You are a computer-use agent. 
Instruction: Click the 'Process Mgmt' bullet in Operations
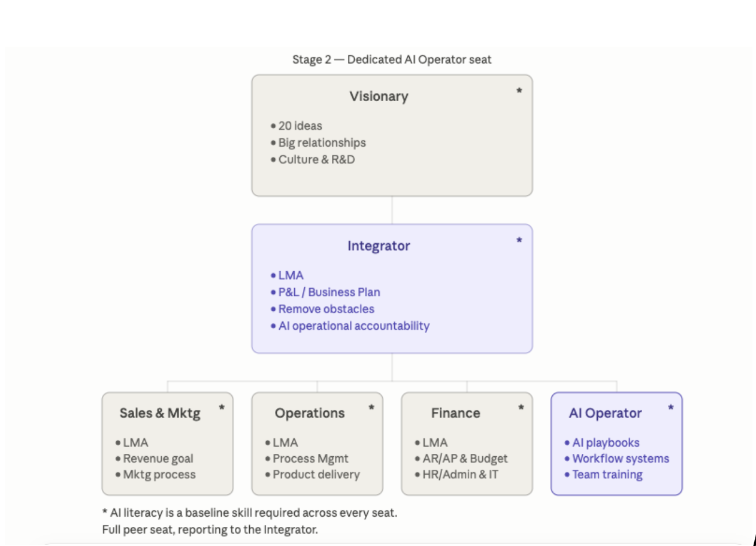(307, 459)
